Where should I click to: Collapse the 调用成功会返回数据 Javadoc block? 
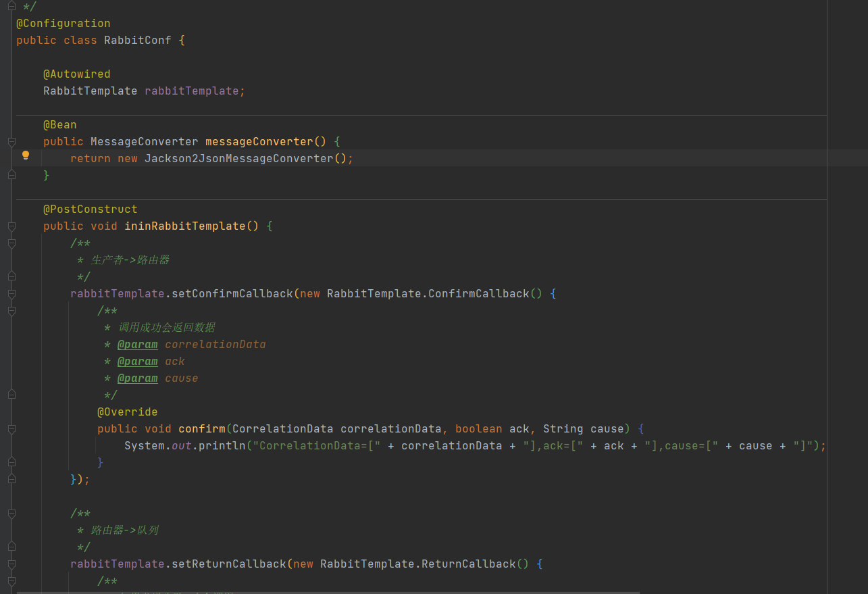pyautogui.click(x=11, y=311)
